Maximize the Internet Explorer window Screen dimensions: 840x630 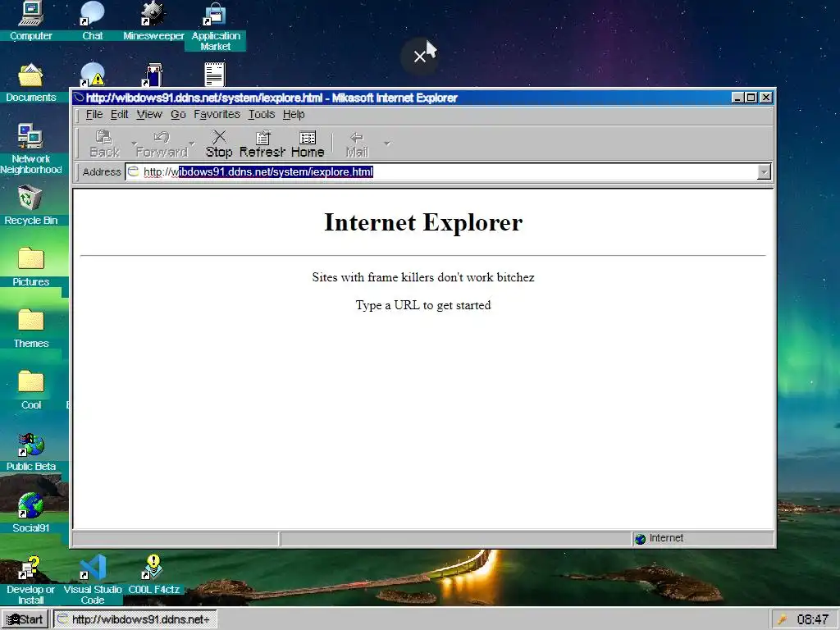(751, 98)
